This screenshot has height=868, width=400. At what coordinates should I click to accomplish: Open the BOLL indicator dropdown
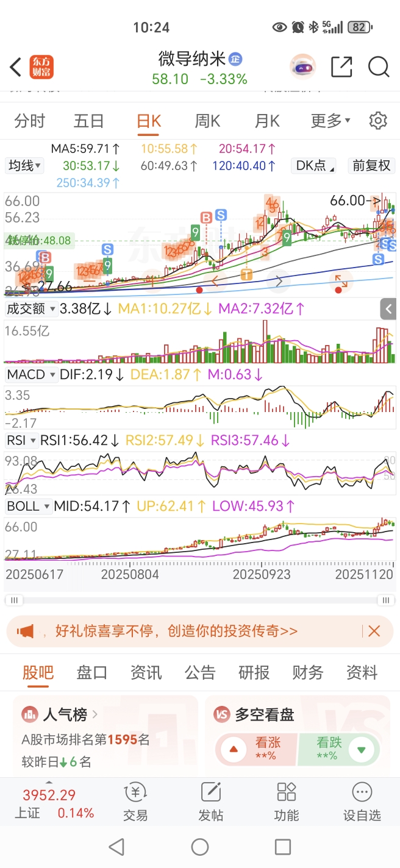pos(28,506)
